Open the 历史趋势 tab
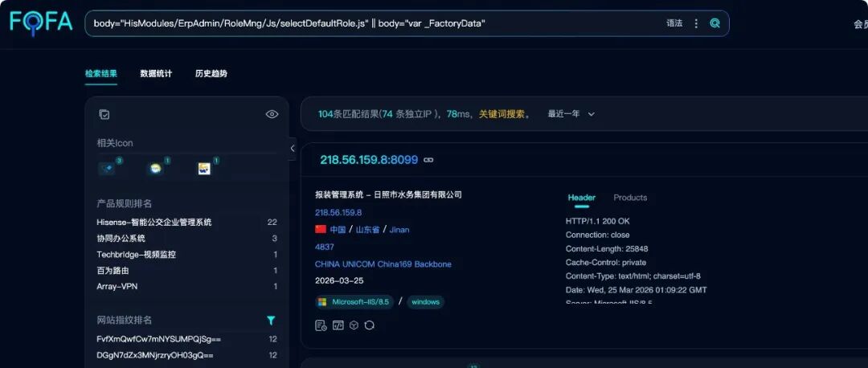Screen dimensions: 868x368 click(211, 74)
